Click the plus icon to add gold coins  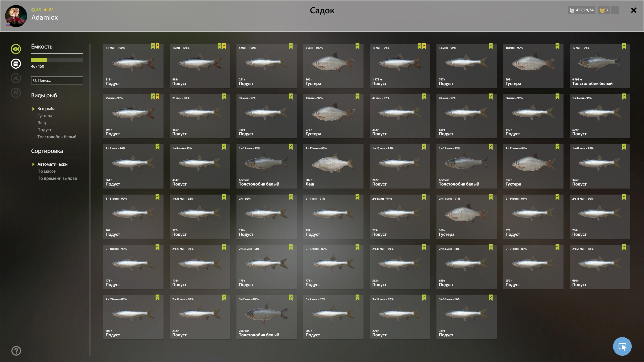pos(615,10)
